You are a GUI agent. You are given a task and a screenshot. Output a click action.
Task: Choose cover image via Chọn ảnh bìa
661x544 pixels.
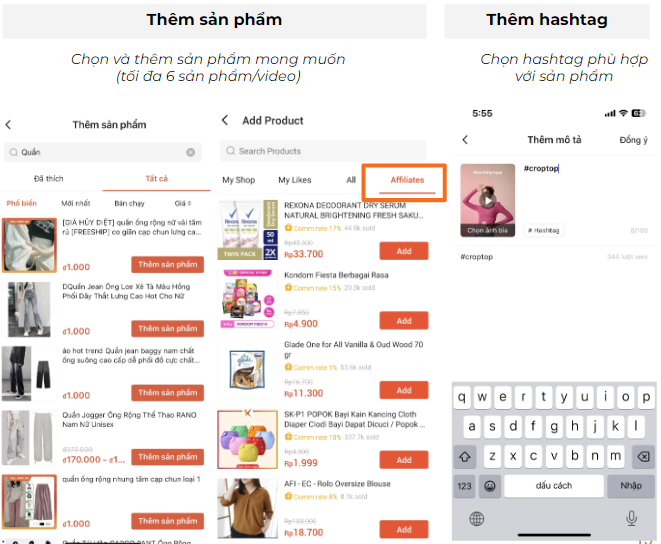[x=488, y=230]
